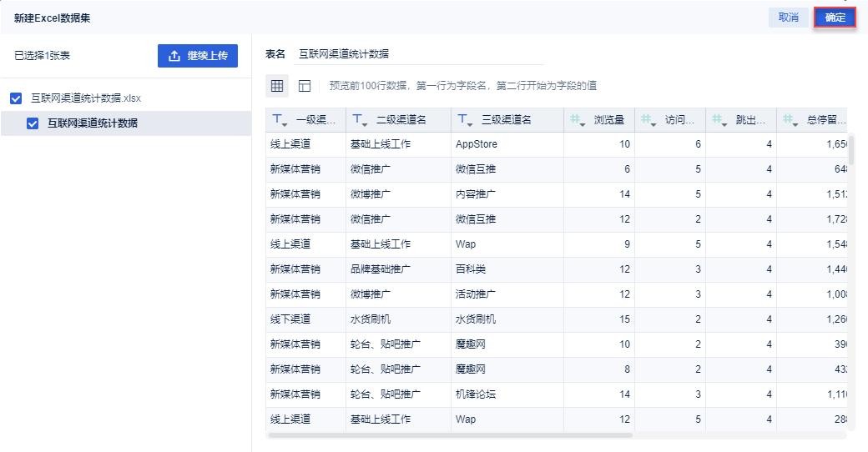Click the vertical scrollbar of the table
Screen dimensions: 868x452
click(851, 150)
